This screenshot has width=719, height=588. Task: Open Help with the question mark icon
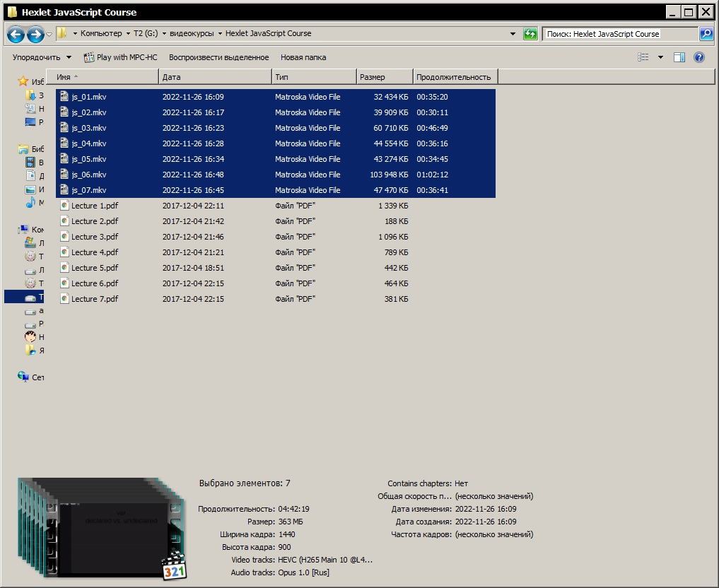click(698, 57)
